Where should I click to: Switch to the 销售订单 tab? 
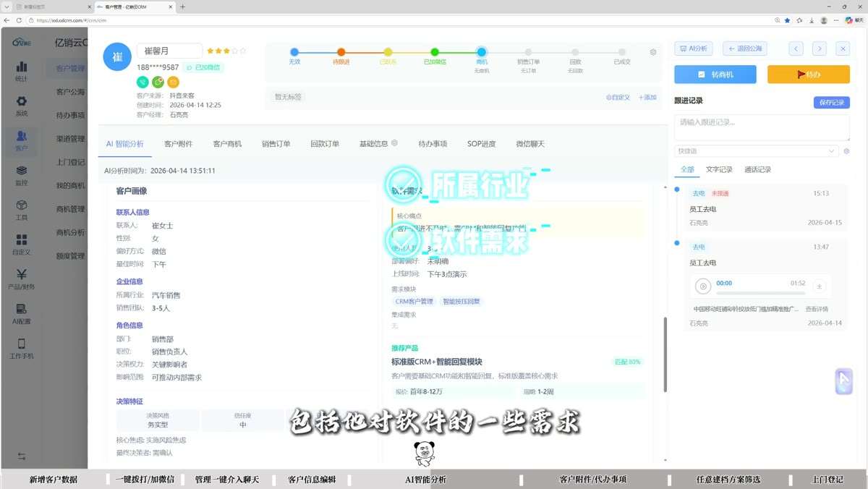(x=276, y=144)
